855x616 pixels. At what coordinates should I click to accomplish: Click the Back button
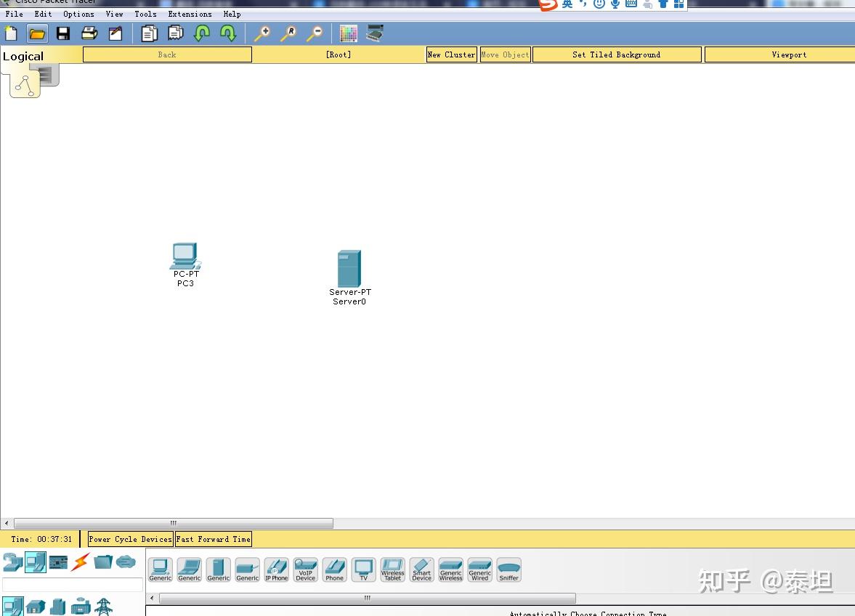tap(167, 54)
